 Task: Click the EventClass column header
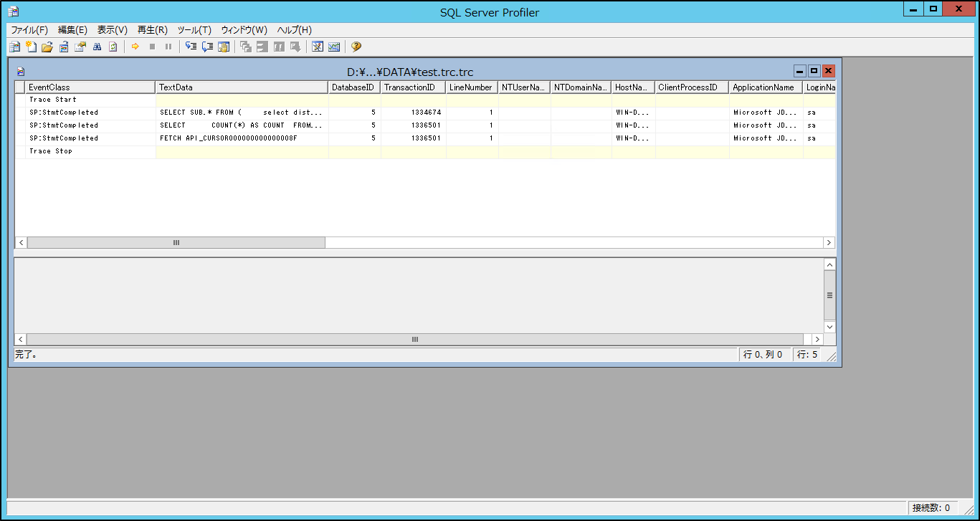pyautogui.click(x=90, y=87)
